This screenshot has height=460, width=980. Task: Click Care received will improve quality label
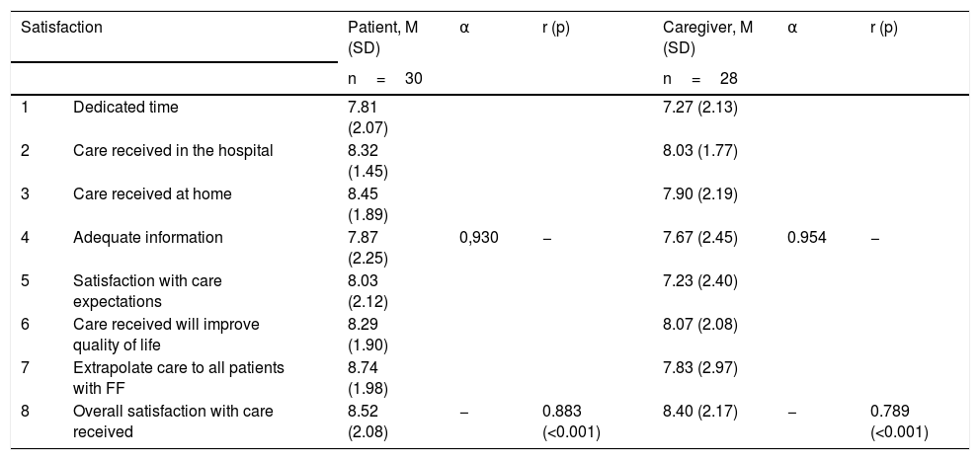166,333
